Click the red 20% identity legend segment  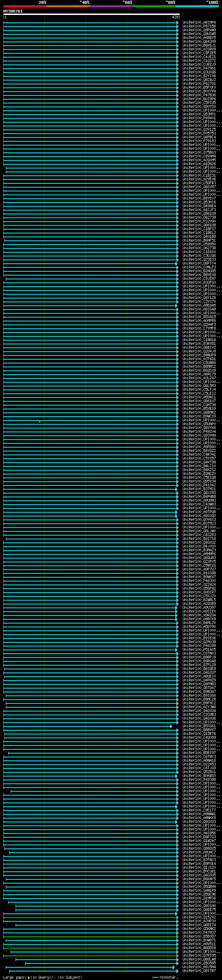[25, 7]
